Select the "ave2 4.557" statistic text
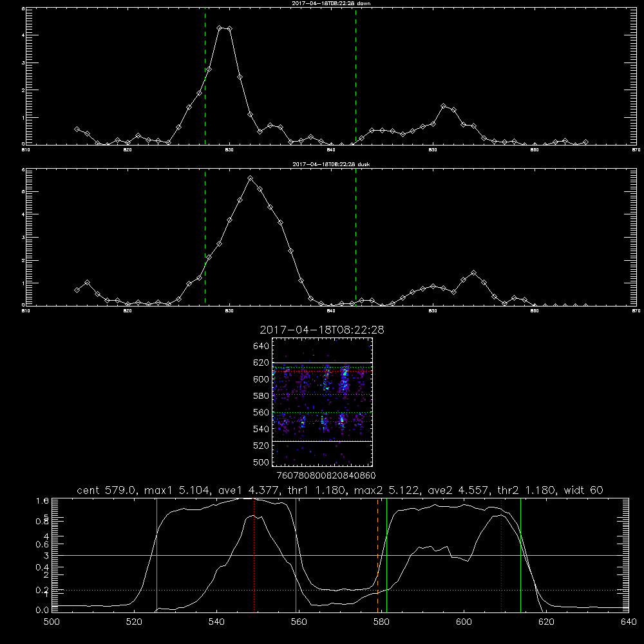The image size is (644, 644). 459,490
